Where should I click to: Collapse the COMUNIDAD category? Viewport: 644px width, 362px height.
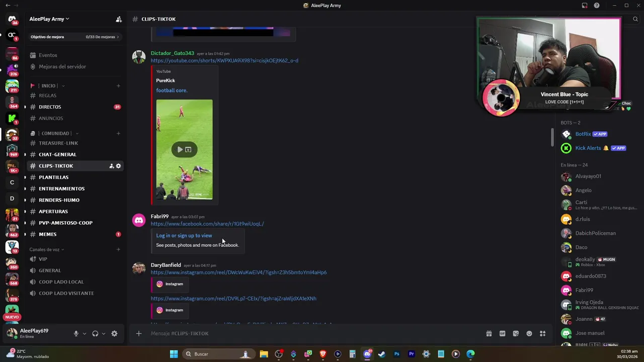[54, 133]
